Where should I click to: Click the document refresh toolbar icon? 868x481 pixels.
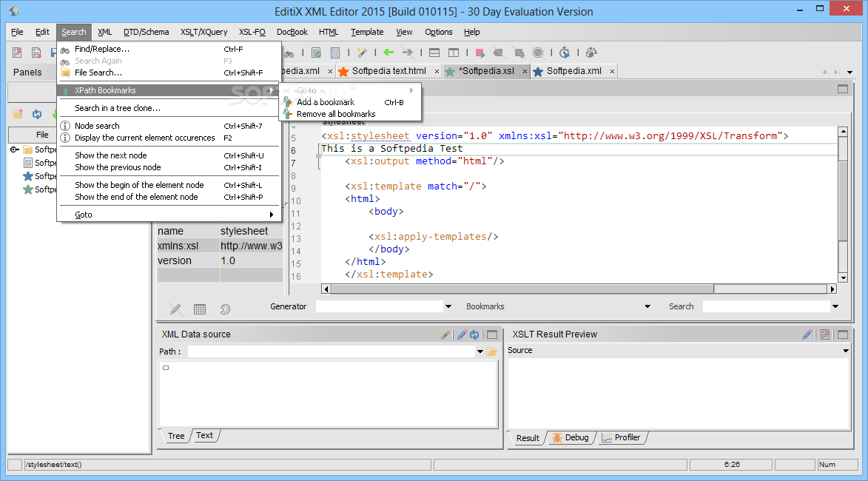click(316, 53)
